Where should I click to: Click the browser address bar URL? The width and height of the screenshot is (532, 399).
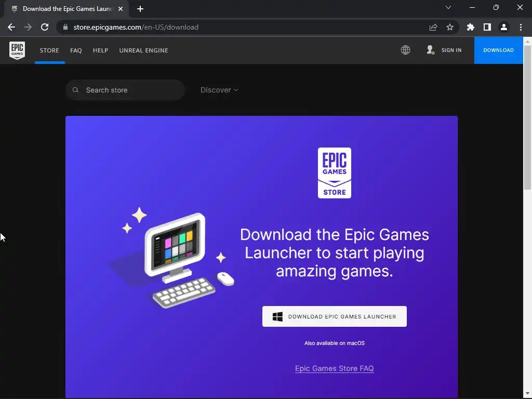[136, 27]
